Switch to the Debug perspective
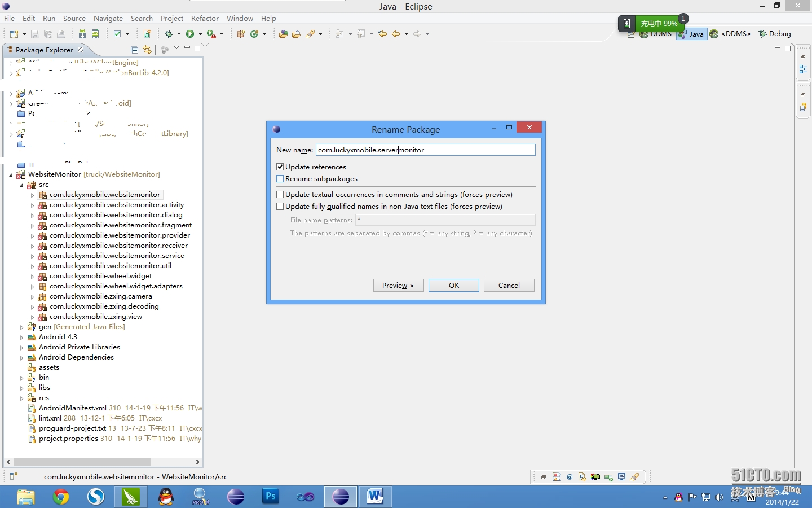Image resolution: width=812 pixels, height=508 pixels. click(x=775, y=34)
